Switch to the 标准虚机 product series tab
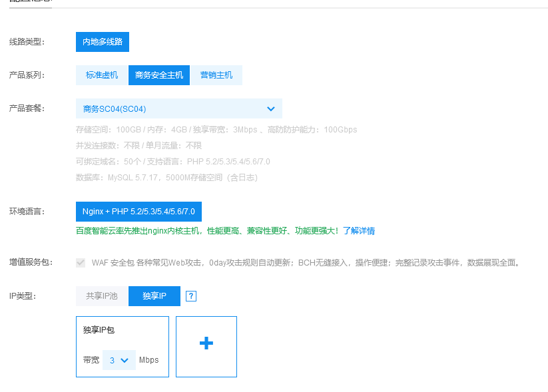The height and width of the screenshot is (392, 548). (102, 75)
